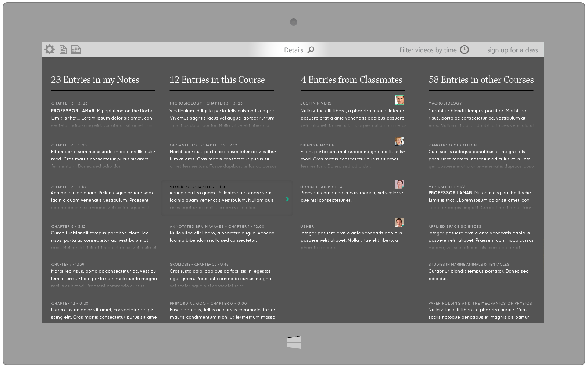Image resolution: width=588 pixels, height=368 pixels.
Task: Open Michael Burbiglea classmate entry name
Action: tap(321, 187)
